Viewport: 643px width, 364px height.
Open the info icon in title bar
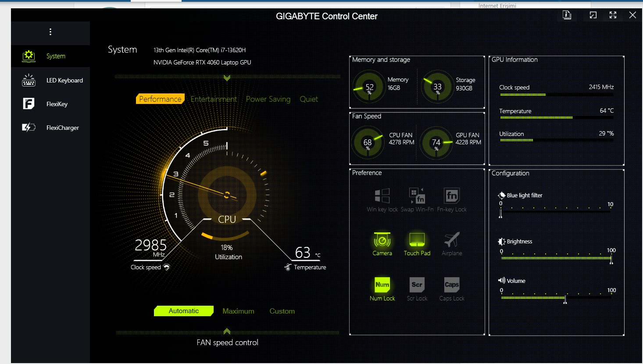pos(567,15)
